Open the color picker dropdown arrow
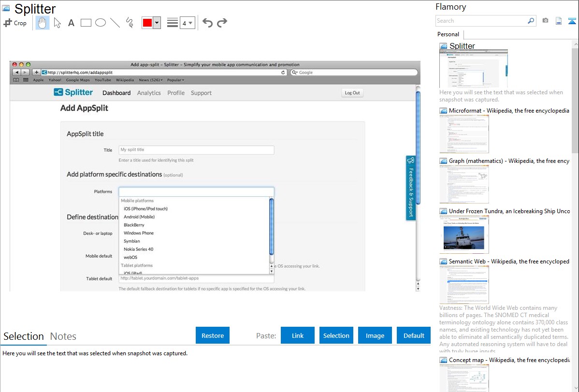579x392 pixels. (x=157, y=23)
